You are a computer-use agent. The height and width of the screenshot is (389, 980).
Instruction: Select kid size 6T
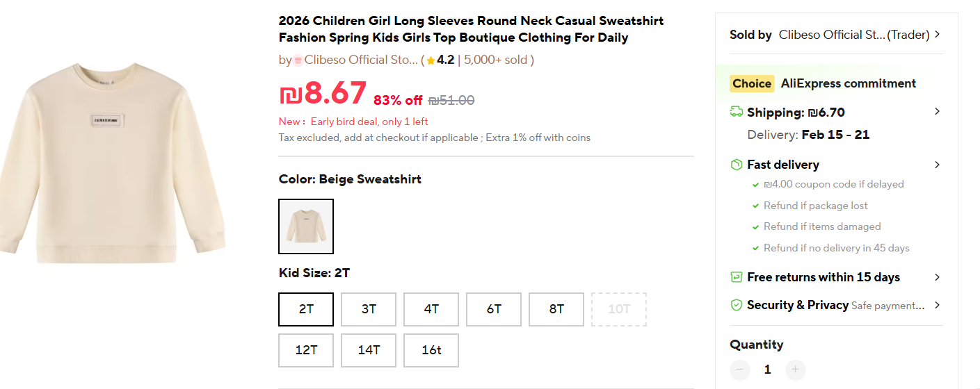(x=494, y=309)
